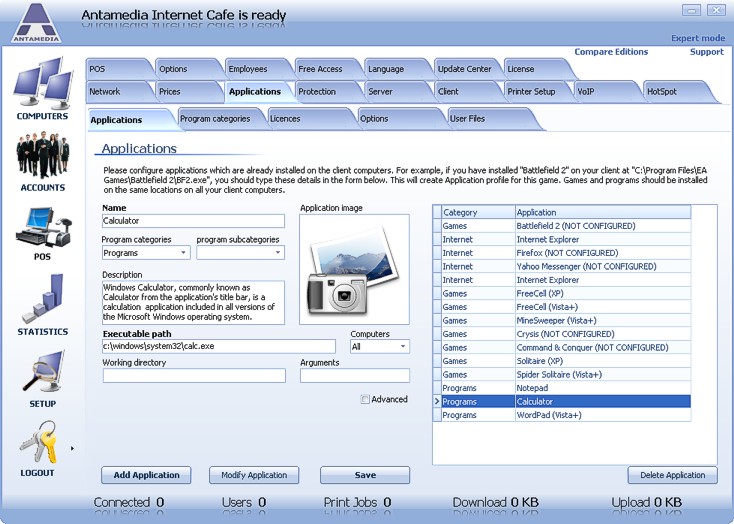This screenshot has width=734, height=524.
Task: Open the Protection tab
Action: (x=326, y=92)
